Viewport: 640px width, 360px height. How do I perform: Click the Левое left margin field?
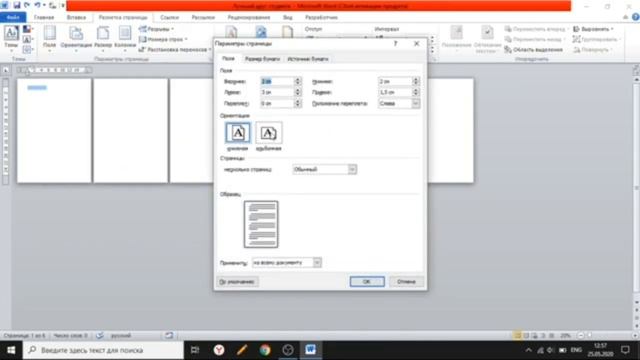click(277, 92)
